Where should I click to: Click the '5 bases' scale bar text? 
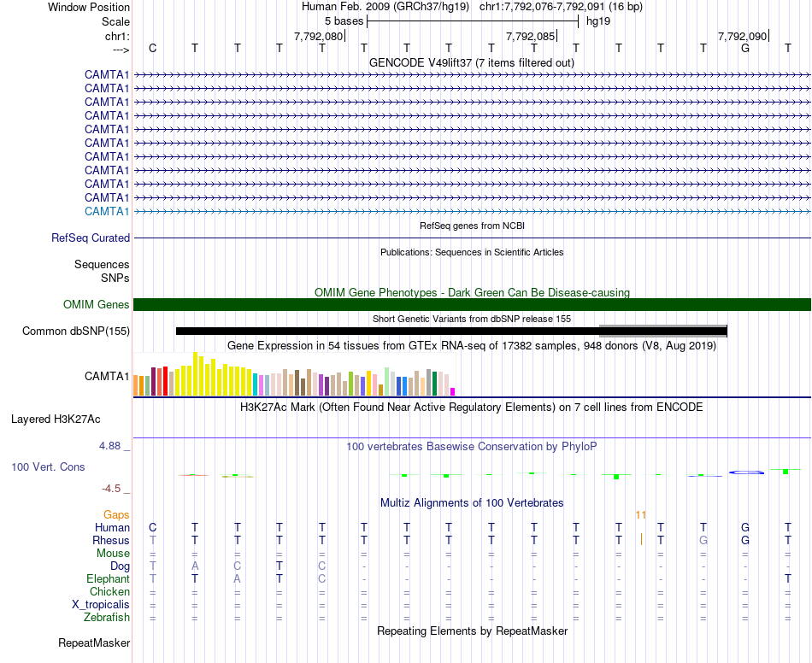pyautogui.click(x=344, y=21)
